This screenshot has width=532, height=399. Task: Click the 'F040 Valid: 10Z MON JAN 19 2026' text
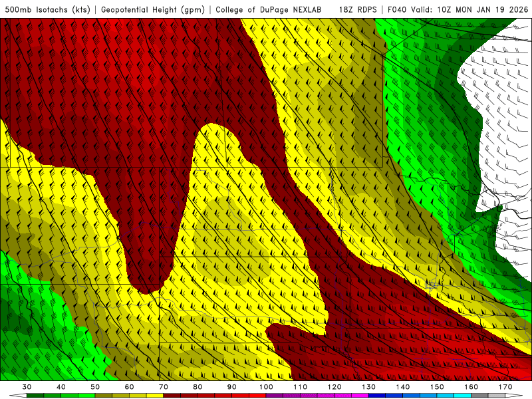coord(458,9)
